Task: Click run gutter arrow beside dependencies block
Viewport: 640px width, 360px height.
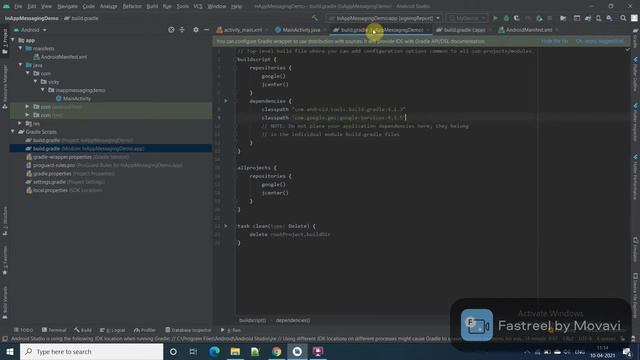Action: [x=226, y=101]
